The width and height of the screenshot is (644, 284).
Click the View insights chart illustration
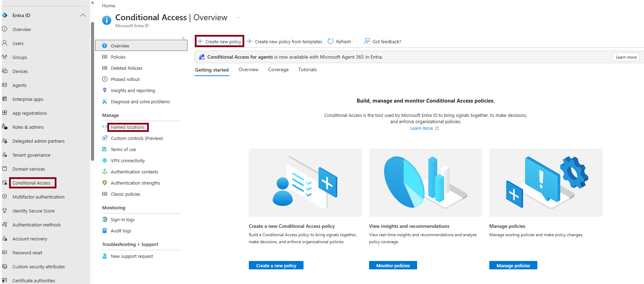pos(426,182)
